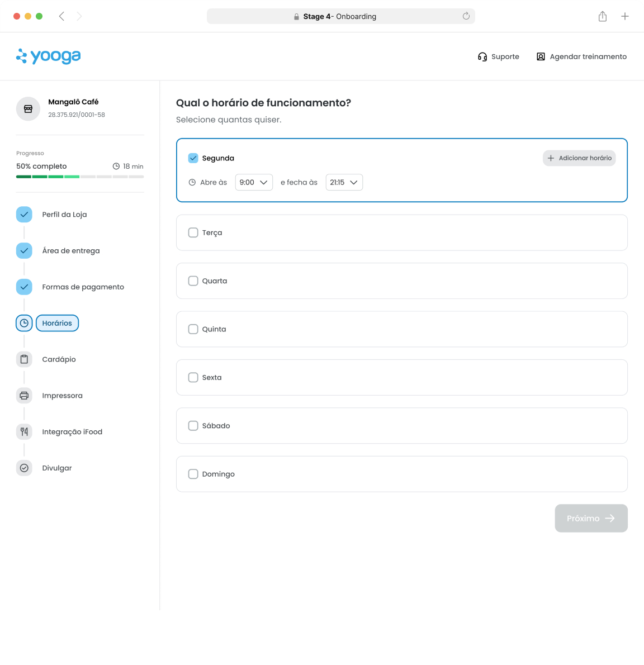644x665 pixels.
Task: Click the Próximo button
Action: pos(591,519)
